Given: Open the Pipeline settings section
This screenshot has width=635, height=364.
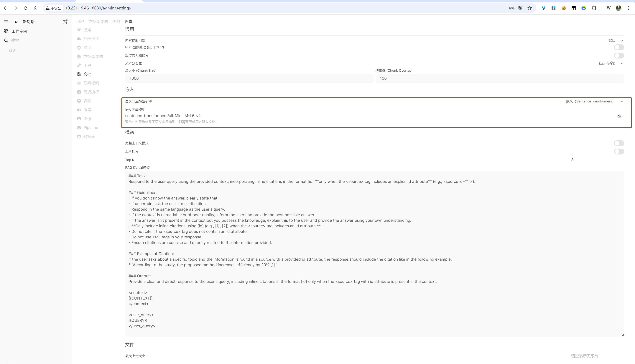Looking at the screenshot, I should [90, 127].
